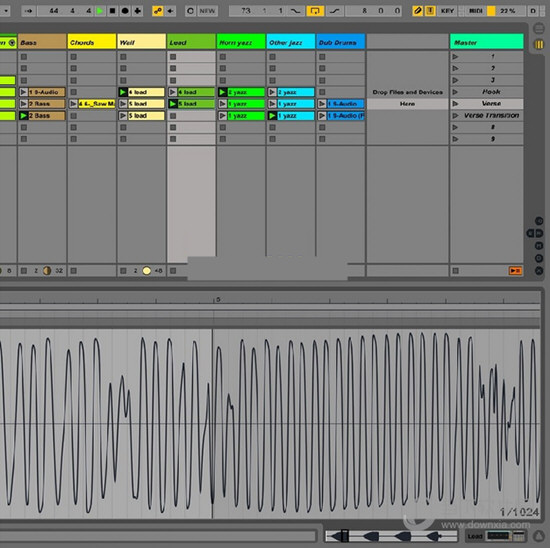This screenshot has height=548, width=550.
Task: Arm the Arrangement Record button
Action: click(x=125, y=11)
